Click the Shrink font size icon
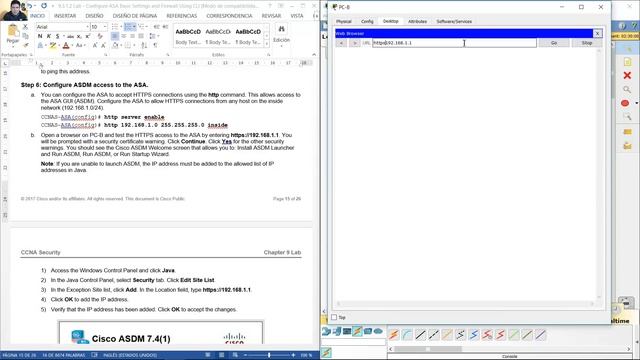This screenshot has height=360, width=640. (103, 46)
